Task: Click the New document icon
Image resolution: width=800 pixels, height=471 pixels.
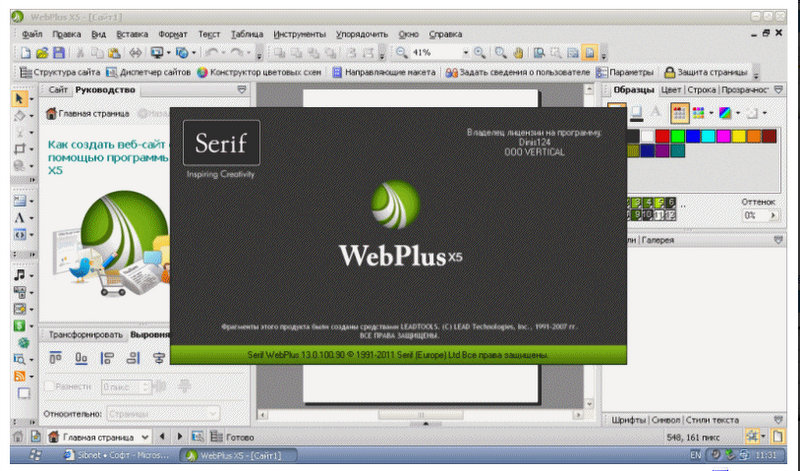Action: [26, 53]
